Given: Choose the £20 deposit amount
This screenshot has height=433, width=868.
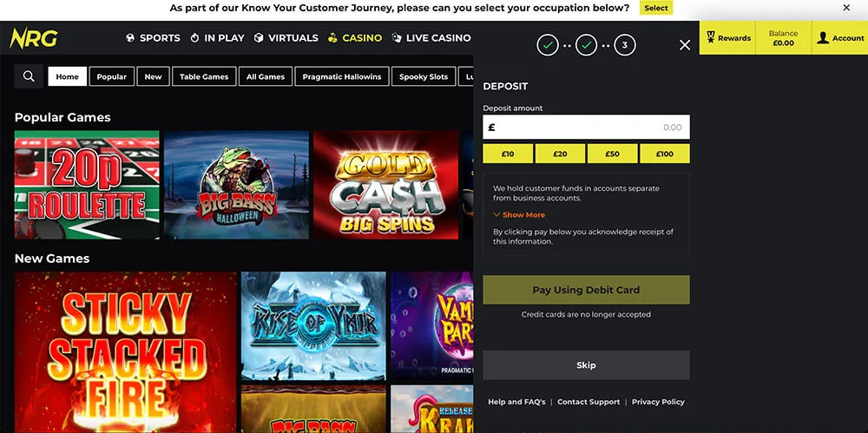Looking at the screenshot, I should pos(560,154).
